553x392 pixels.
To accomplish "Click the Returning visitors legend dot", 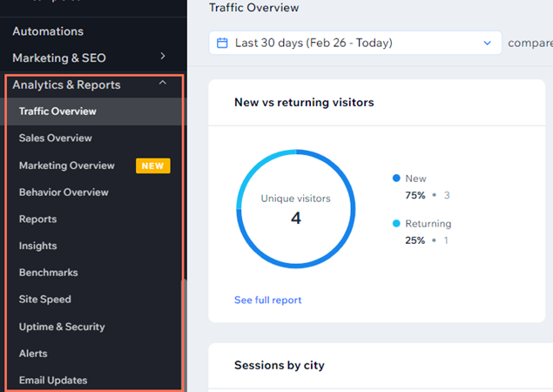I will [396, 223].
